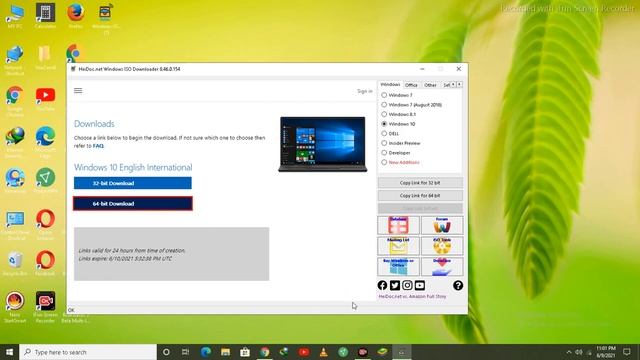Open the yellow folder desktop icon
The image size is (640, 360).
[45, 58]
